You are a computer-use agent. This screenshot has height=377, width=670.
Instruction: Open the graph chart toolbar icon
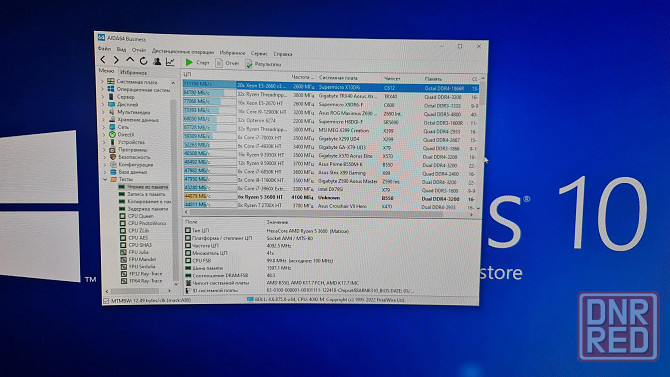[x=170, y=62]
